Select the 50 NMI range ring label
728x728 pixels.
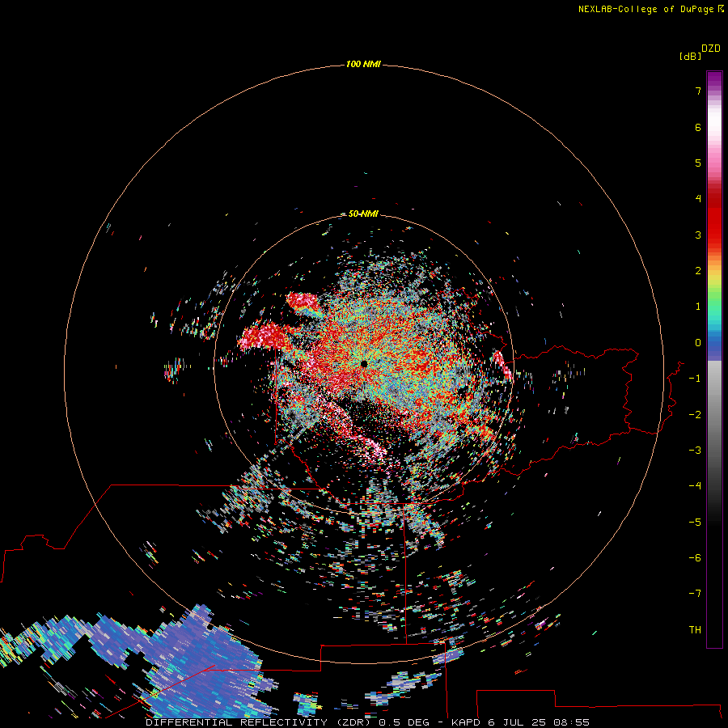[x=363, y=214]
